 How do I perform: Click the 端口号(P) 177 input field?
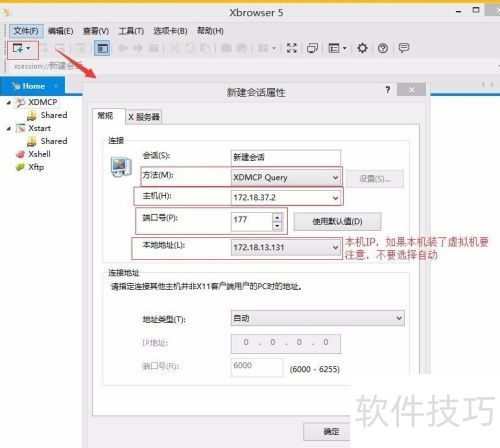252,221
